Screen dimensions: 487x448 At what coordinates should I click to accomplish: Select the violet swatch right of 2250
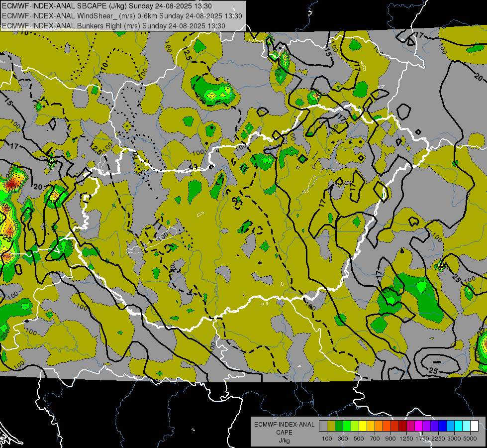tap(434, 426)
